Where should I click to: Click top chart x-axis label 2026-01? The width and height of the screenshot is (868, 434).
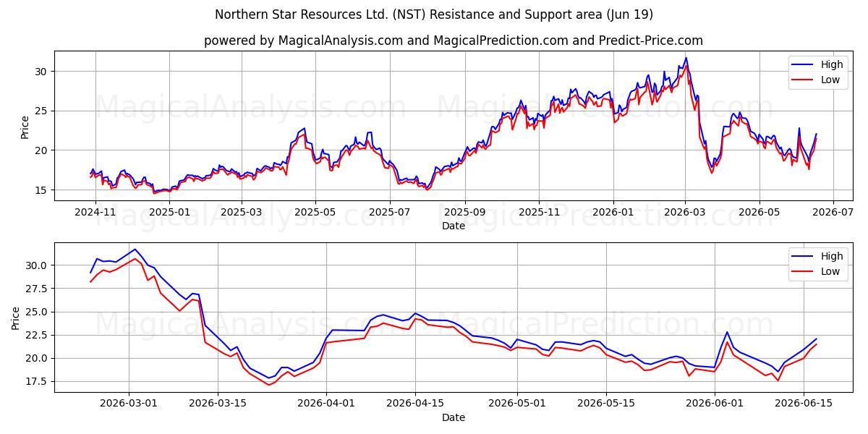pos(613,213)
